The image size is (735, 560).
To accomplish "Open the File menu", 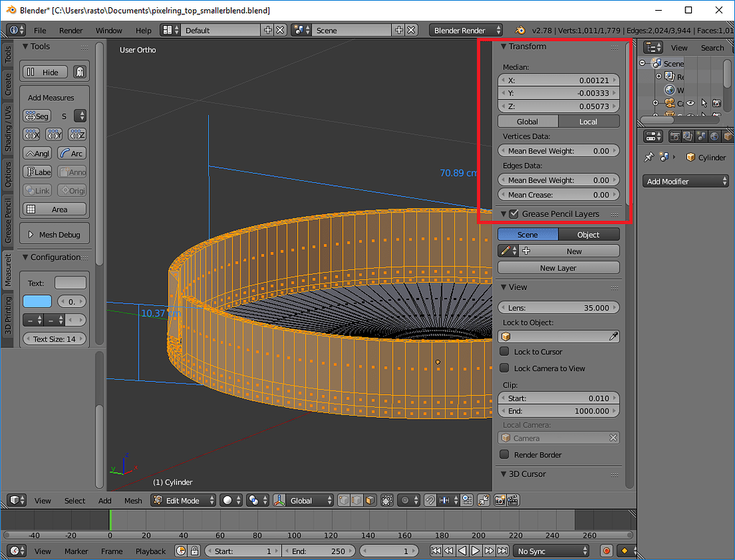I will [40, 30].
